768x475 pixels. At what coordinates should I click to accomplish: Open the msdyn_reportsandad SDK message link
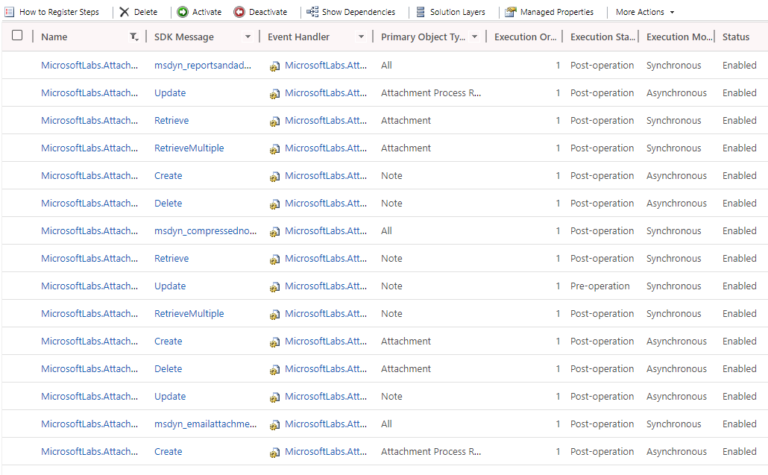coord(205,65)
